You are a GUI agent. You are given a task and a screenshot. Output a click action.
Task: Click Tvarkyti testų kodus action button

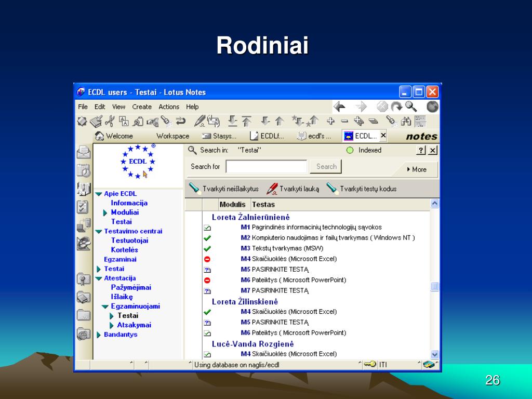[362, 189]
